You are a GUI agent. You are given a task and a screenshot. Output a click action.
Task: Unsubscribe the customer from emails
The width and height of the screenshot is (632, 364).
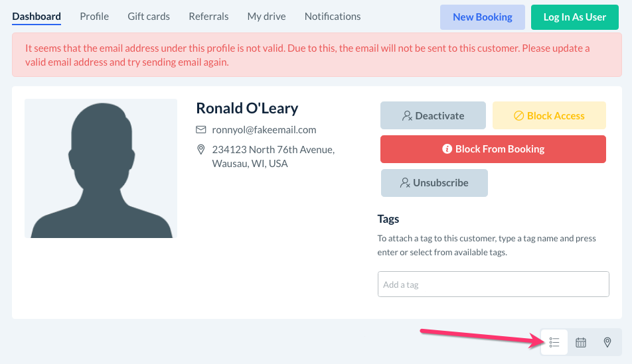434,183
